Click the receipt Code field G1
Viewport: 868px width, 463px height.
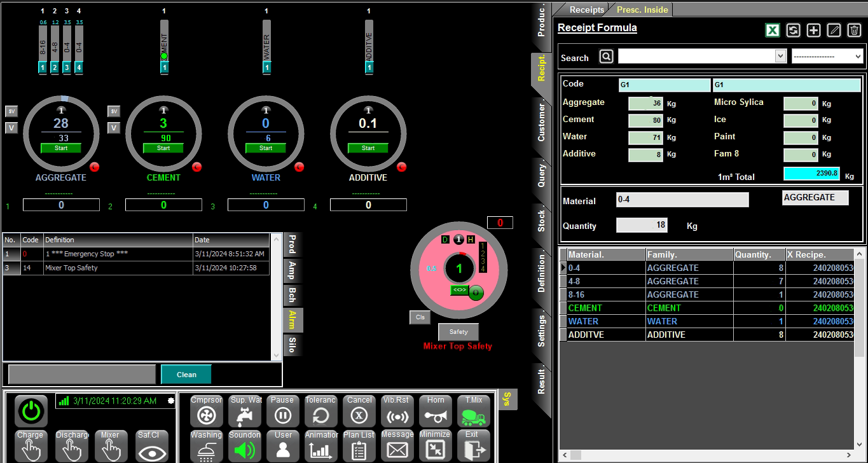point(665,85)
